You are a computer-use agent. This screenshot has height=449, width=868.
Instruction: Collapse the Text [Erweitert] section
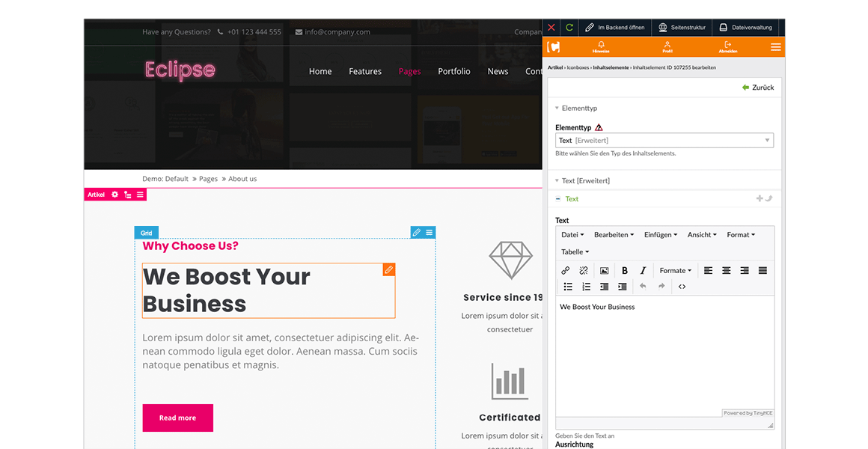point(586,180)
